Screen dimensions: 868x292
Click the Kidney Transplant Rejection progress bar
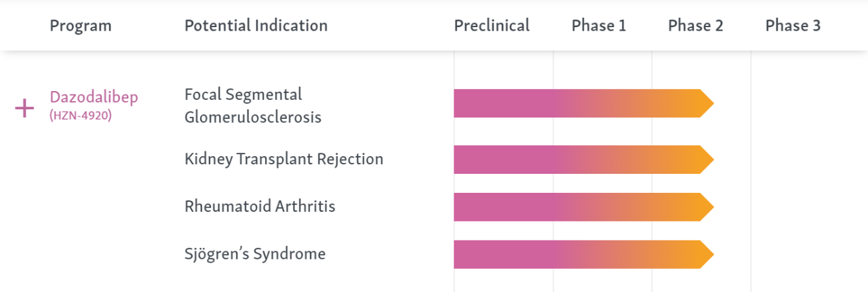pyautogui.click(x=576, y=160)
